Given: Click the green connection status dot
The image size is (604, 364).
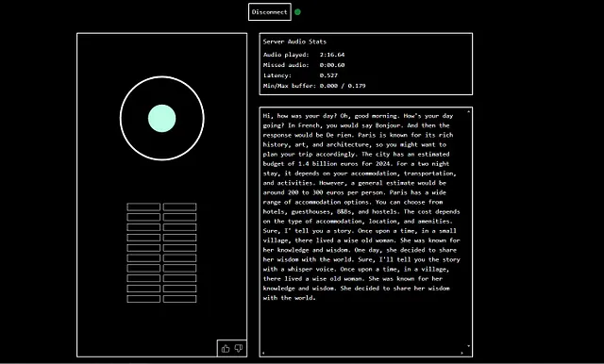Looking at the screenshot, I should point(297,12).
